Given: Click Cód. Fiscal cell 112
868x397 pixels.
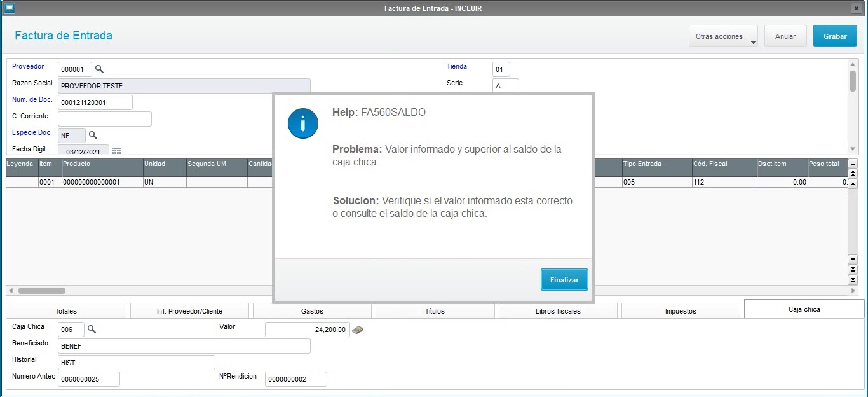Looking at the screenshot, I should point(724,182).
